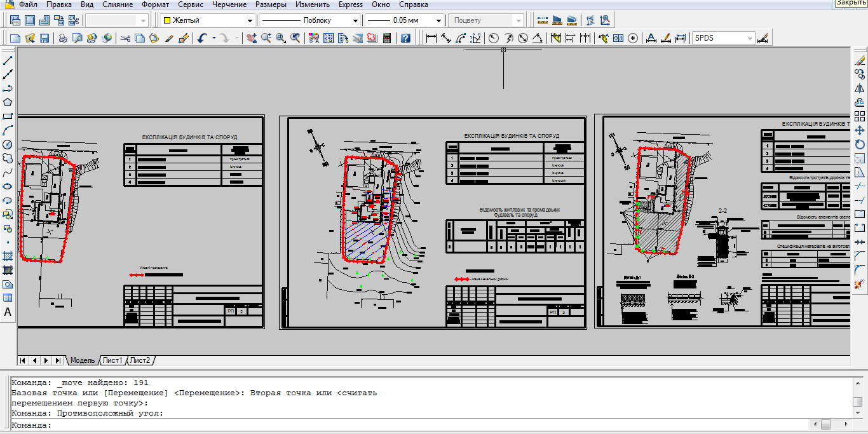Select the Angular dimension tool
Image resolution: width=868 pixels, height=434 pixels.
537,38
